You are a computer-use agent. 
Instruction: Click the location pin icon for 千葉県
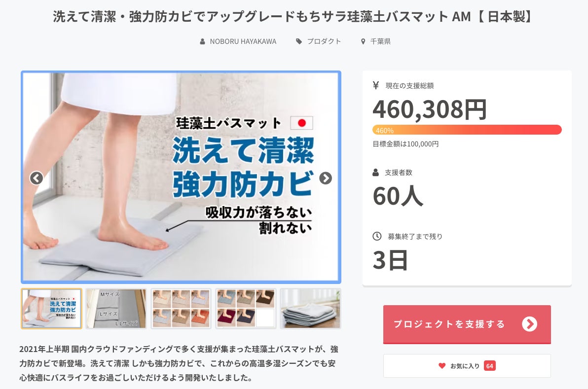[x=363, y=41]
